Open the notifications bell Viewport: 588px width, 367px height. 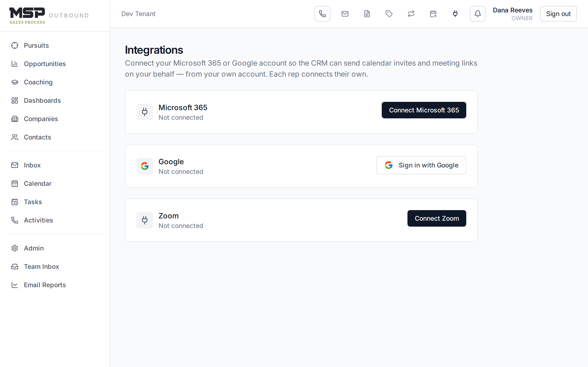click(478, 14)
